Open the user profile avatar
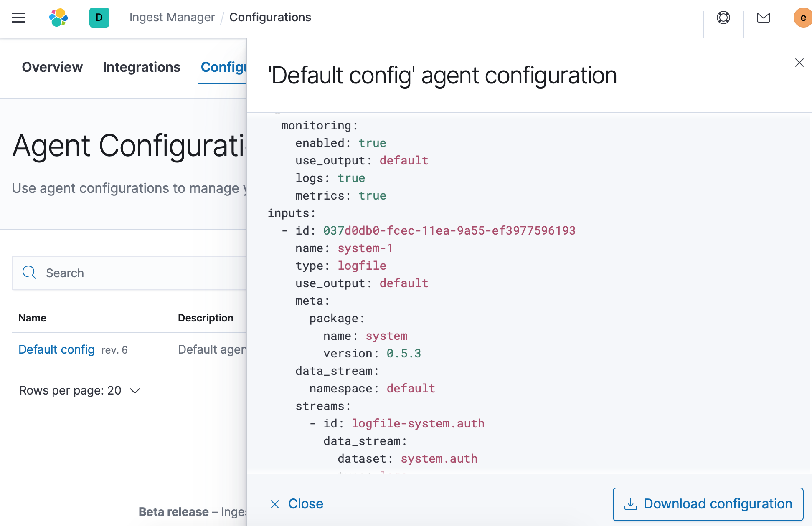 [802, 18]
